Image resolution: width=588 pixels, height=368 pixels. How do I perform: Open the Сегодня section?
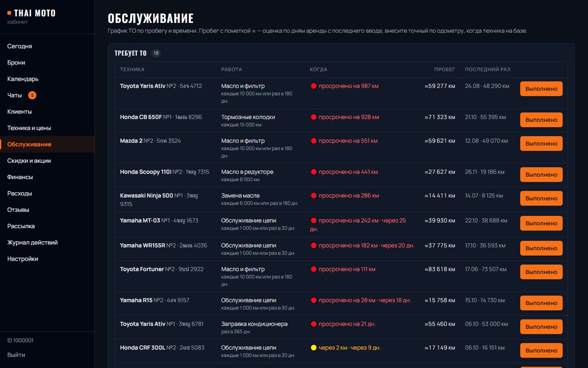47,46
